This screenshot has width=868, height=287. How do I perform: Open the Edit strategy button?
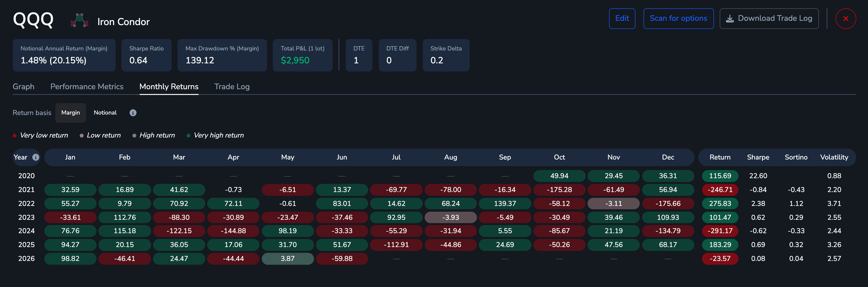point(622,18)
